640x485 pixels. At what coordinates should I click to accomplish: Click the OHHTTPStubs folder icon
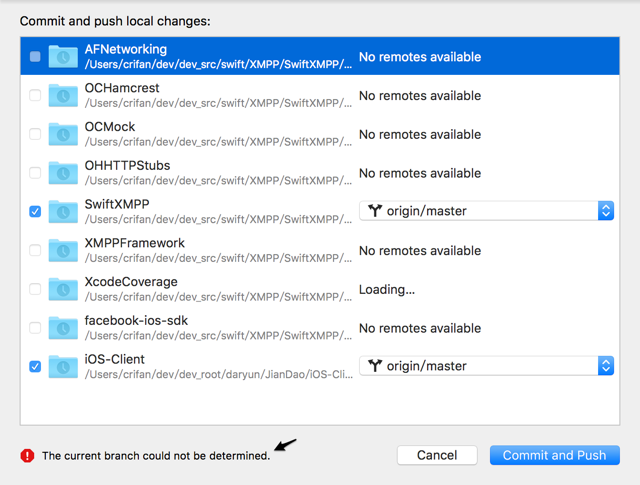click(63, 173)
